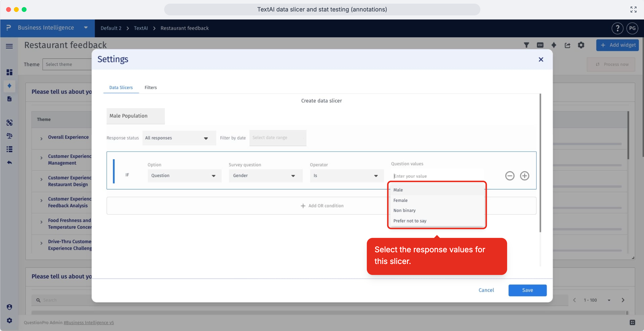Open the report document icon in sidebar
Viewport: 644px width, 331px height.
click(9, 99)
